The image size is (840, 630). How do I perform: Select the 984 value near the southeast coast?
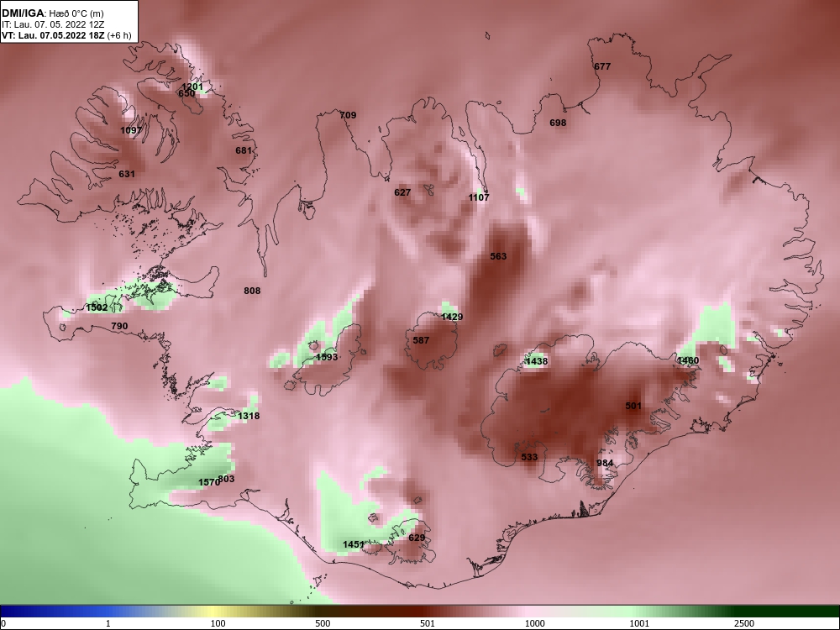605,463
